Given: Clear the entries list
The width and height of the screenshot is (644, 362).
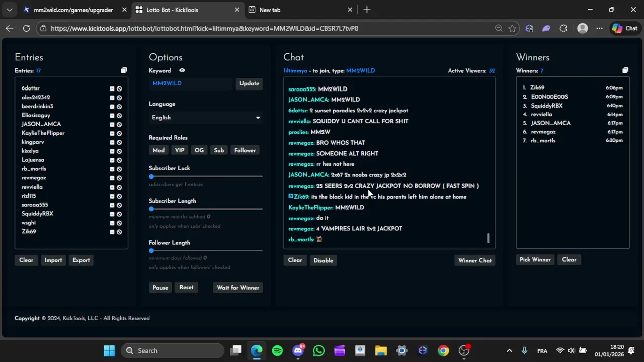Looking at the screenshot, I should pos(26,260).
